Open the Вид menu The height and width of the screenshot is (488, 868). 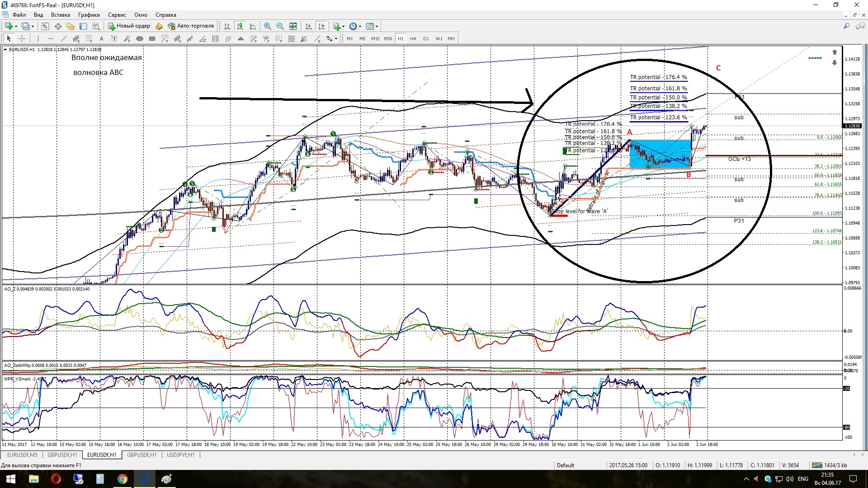coord(38,15)
